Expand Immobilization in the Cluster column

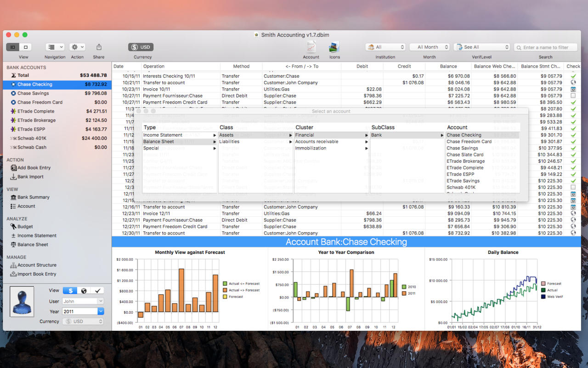coord(332,148)
